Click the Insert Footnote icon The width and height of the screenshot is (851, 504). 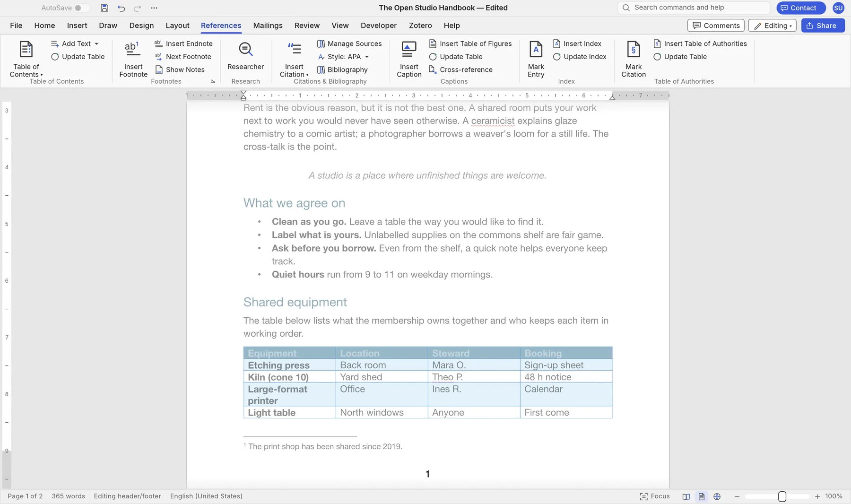pyautogui.click(x=133, y=49)
